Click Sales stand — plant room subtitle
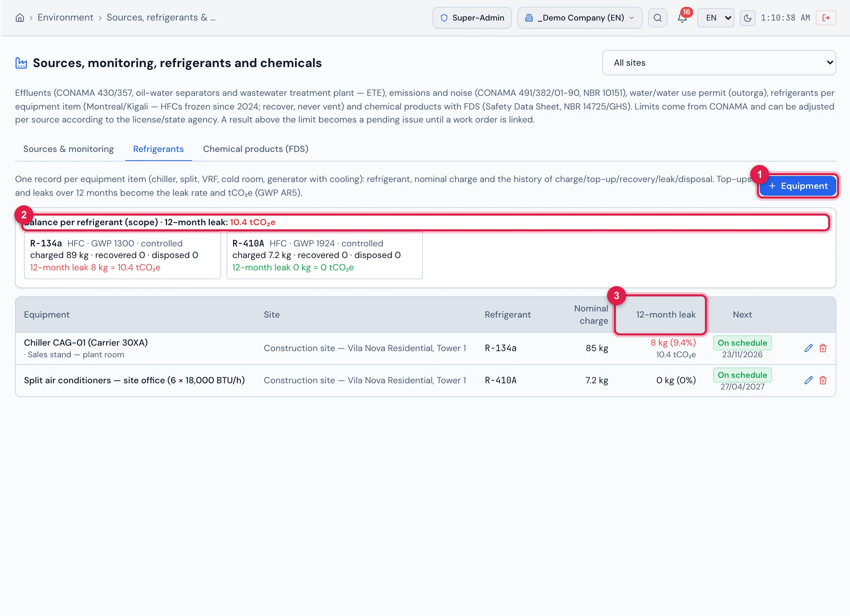The width and height of the screenshot is (850, 616). pos(76,354)
